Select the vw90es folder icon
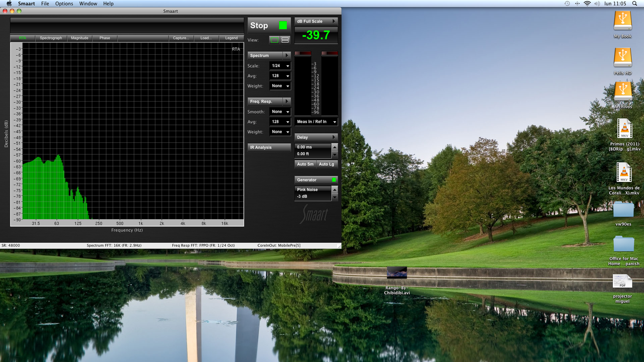Screen dimensions: 644x362 pyautogui.click(x=623, y=209)
